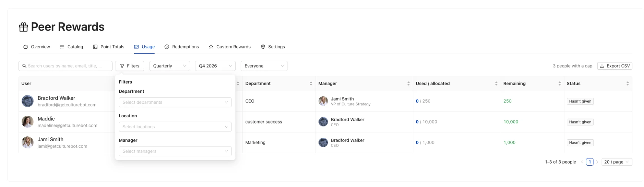This screenshot has height=187, width=644.
Task: Go to the next page arrow
Action: 597,162
